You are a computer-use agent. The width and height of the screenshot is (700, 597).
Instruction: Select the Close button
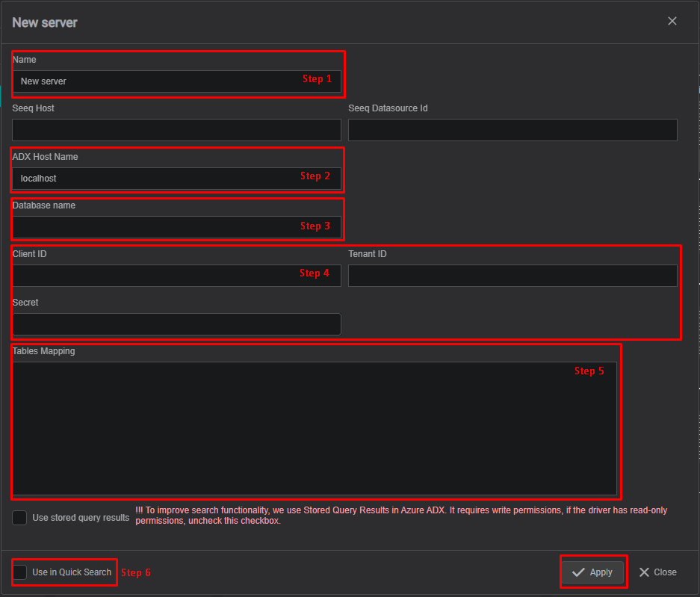[x=657, y=572]
